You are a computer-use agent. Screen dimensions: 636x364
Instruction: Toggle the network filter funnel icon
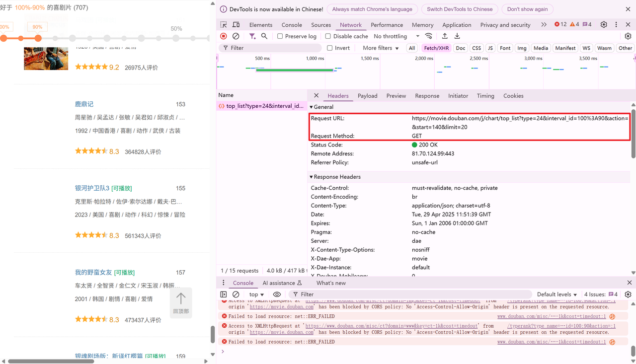(252, 36)
